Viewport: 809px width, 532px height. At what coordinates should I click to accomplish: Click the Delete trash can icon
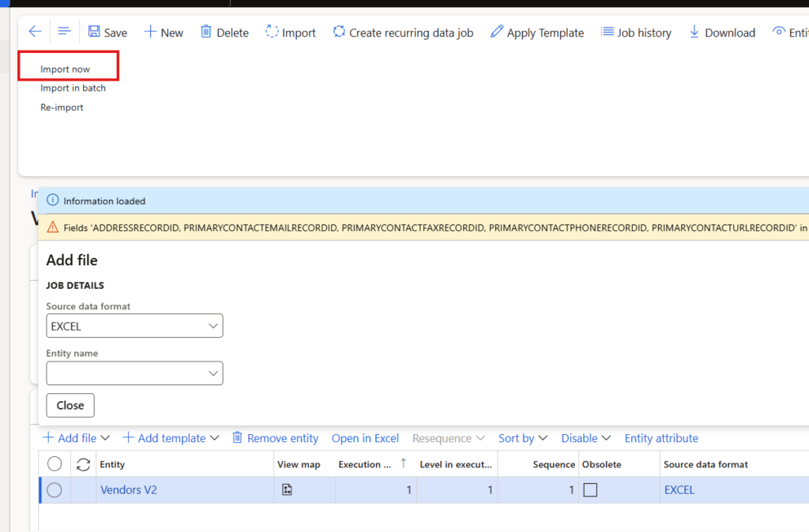point(206,32)
